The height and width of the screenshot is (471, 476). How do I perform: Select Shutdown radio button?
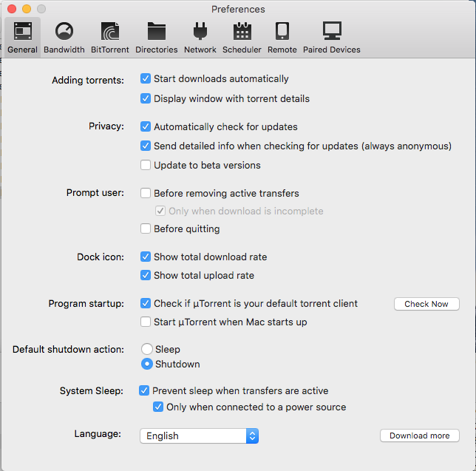coord(147,364)
